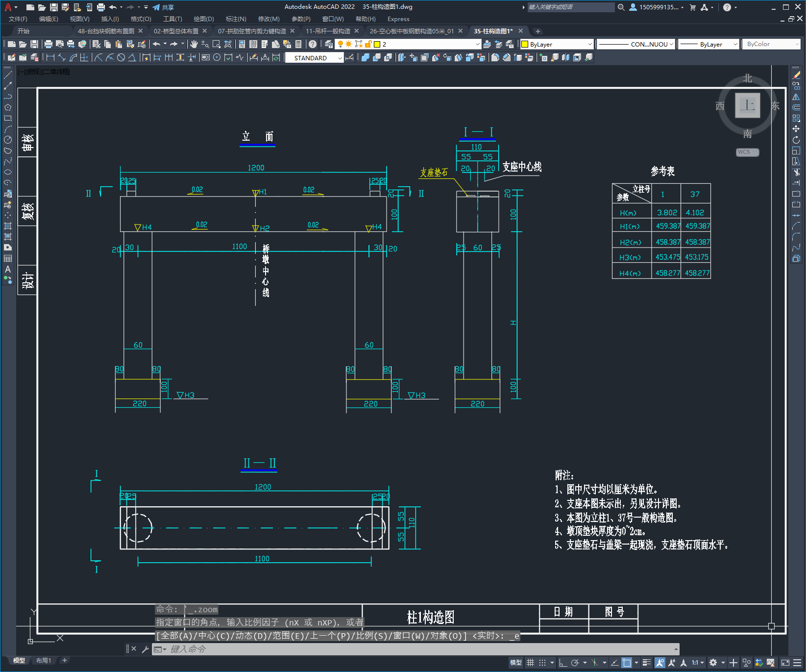This screenshot has height=672, width=806.
Task: Click the Paste clipboard icon
Action: (x=119, y=44)
